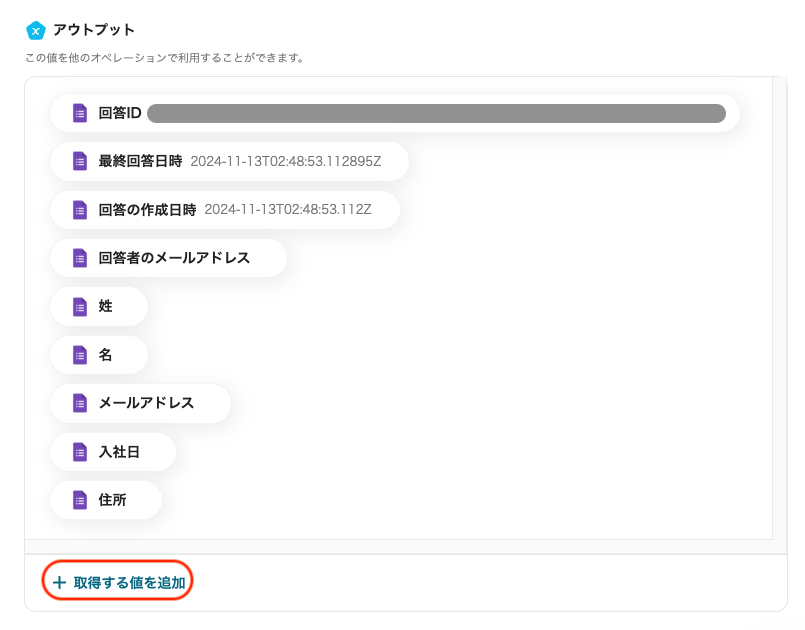The image size is (805, 630).
Task: Select the document icon on 回答の作成日時
Action: [79, 210]
